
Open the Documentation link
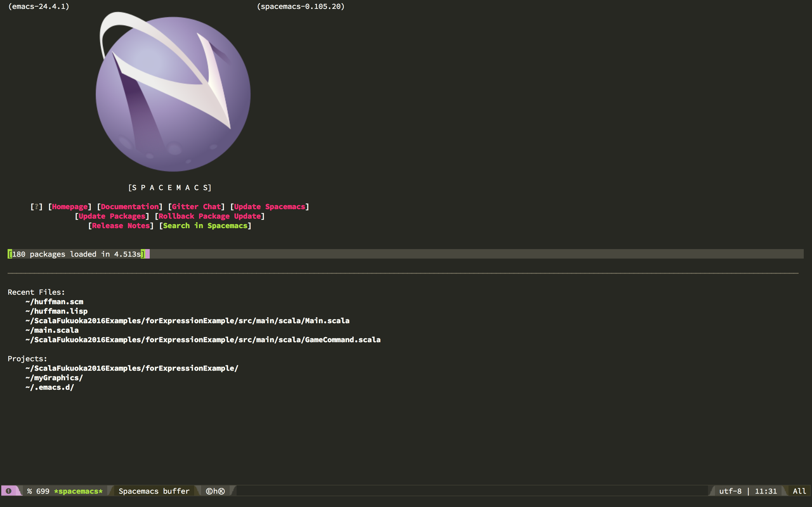129,206
